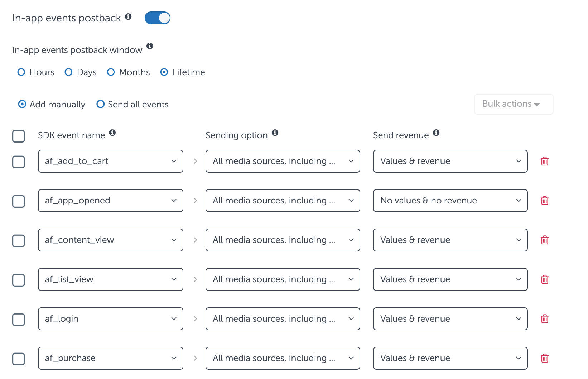The width and height of the screenshot is (588, 379).
Task: Open Send revenue dropdown for af_add_to_cart
Action: click(x=450, y=161)
